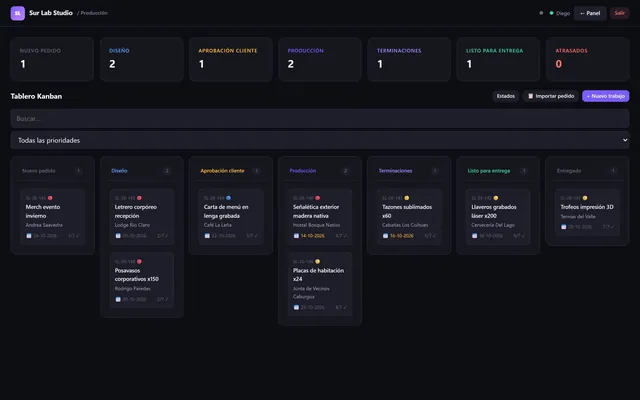Click calendar icon on Trofeos impresión 3D card

[564, 227]
